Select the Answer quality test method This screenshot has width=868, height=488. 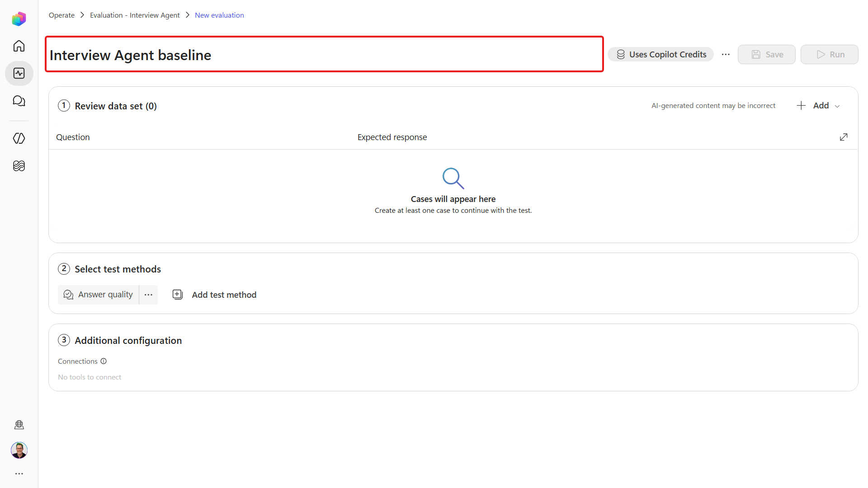pyautogui.click(x=98, y=295)
